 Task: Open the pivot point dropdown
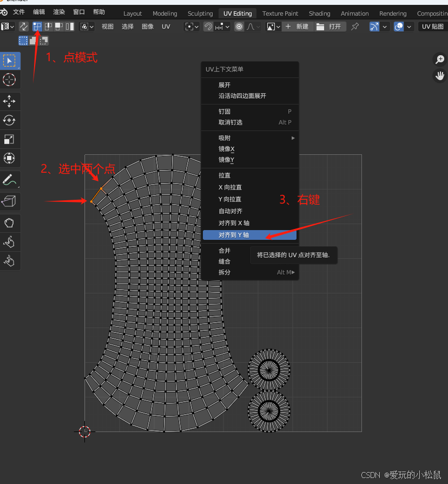click(192, 27)
